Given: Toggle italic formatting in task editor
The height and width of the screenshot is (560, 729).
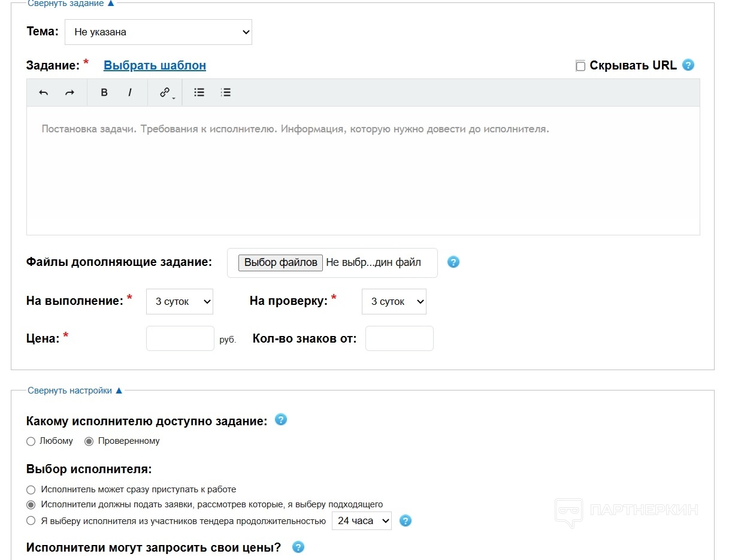Looking at the screenshot, I should tap(130, 92).
